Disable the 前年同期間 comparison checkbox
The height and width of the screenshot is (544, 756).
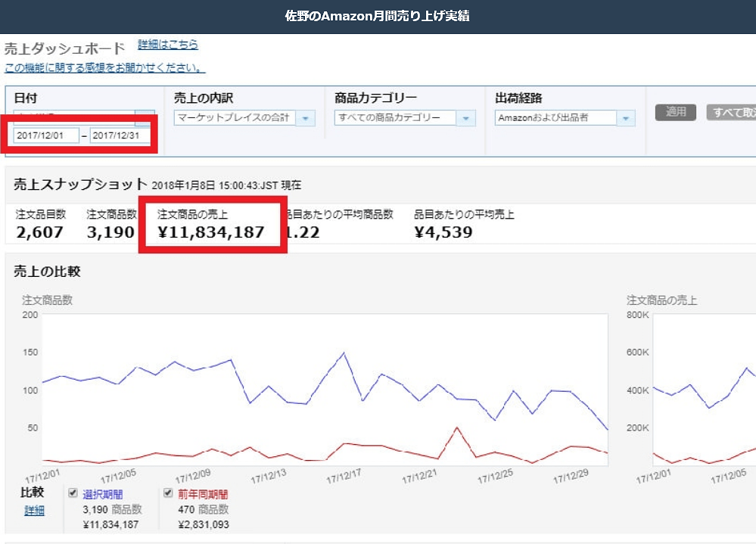167,494
